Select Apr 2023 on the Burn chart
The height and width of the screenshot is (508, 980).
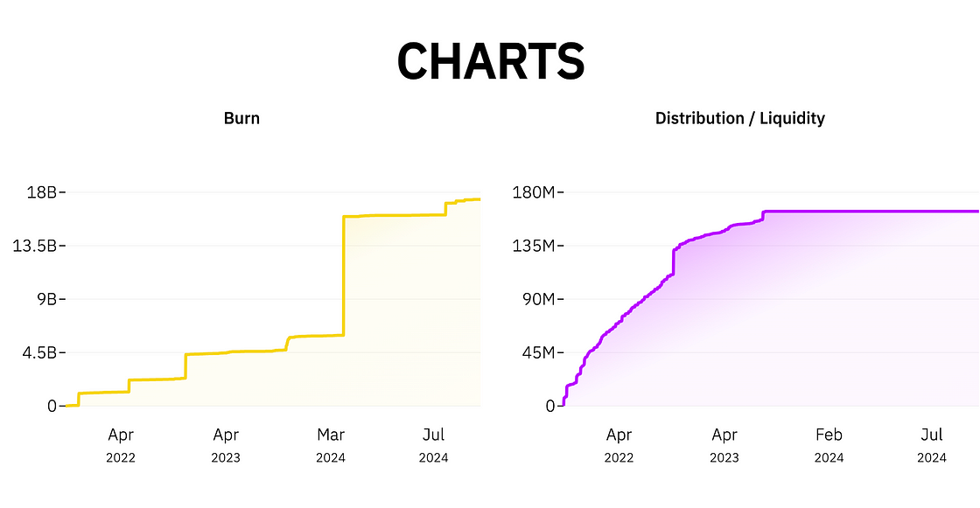point(226,443)
